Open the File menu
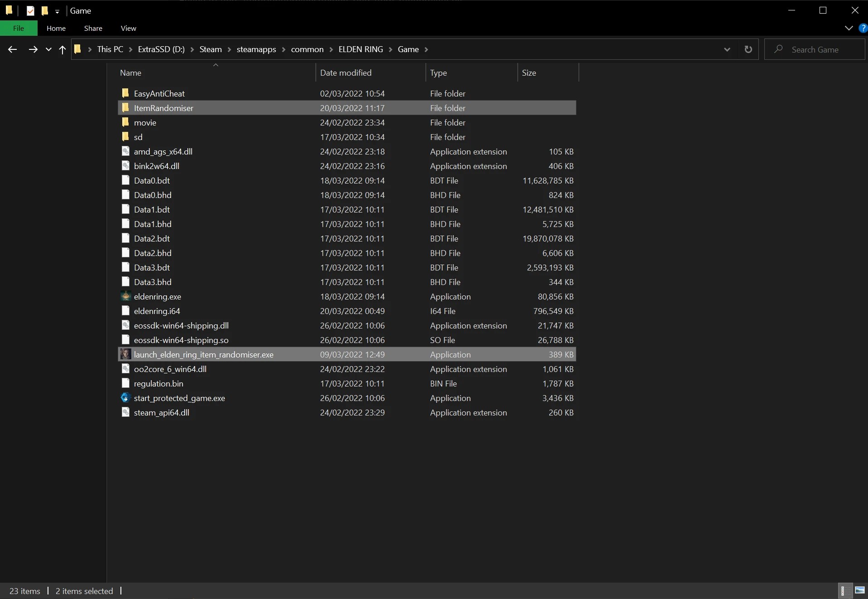Image resolution: width=868 pixels, height=599 pixels. click(x=19, y=28)
